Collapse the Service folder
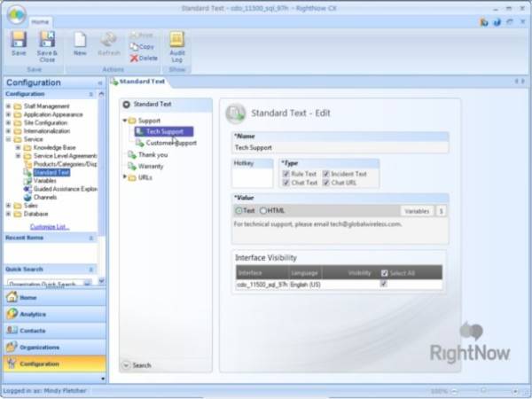The width and height of the screenshot is (532, 399). 9,139
